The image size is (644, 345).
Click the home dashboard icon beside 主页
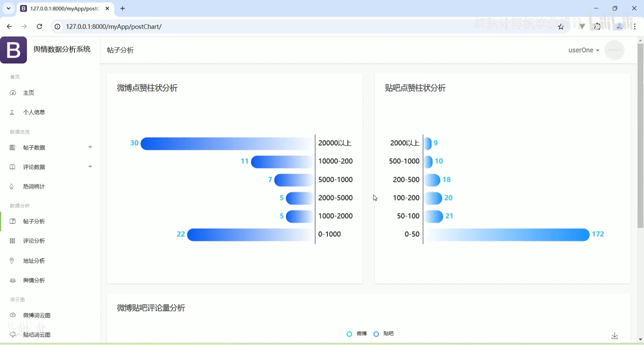13,93
